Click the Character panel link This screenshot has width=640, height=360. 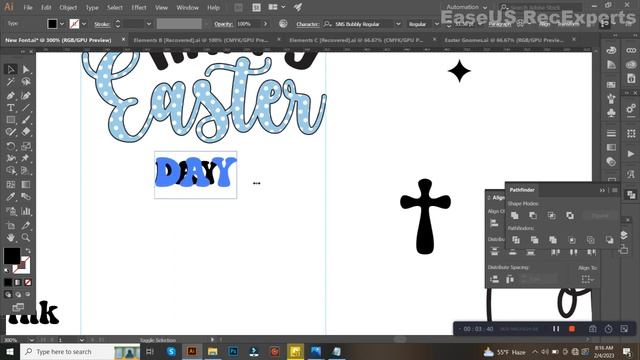tap(307, 24)
